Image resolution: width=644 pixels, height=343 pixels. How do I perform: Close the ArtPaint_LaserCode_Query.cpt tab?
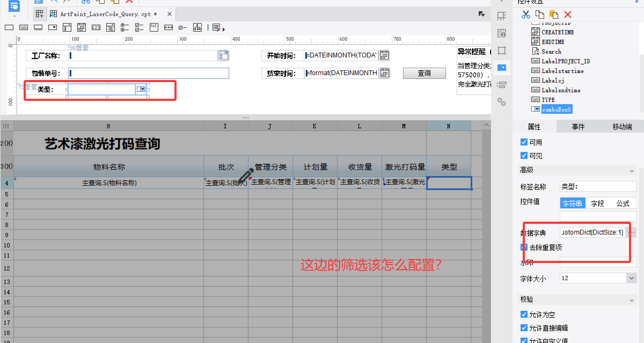click(x=169, y=14)
